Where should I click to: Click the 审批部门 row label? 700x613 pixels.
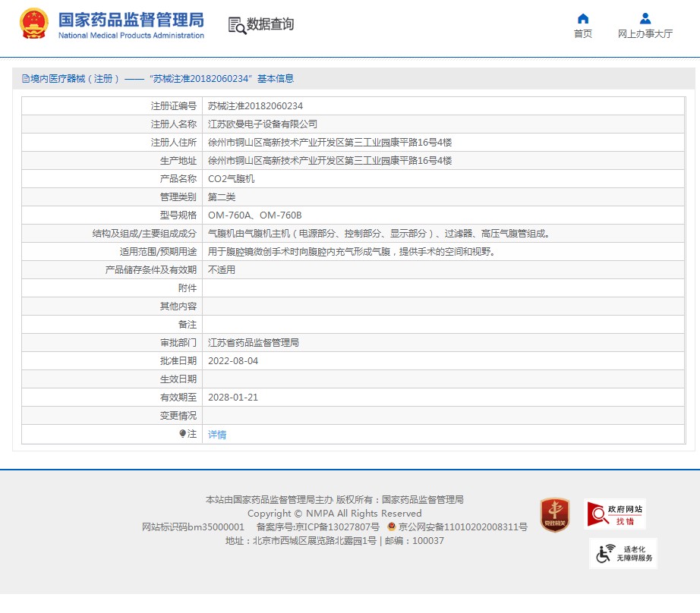point(178,343)
